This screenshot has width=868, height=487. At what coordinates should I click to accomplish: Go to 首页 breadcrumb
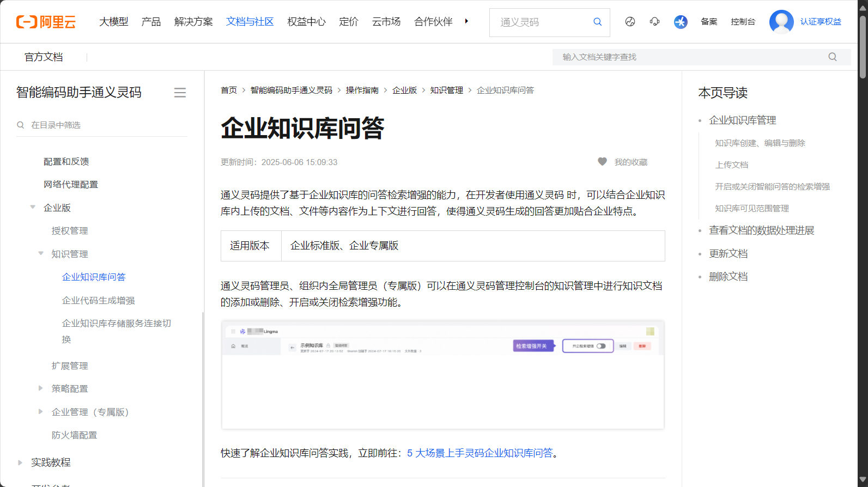229,90
